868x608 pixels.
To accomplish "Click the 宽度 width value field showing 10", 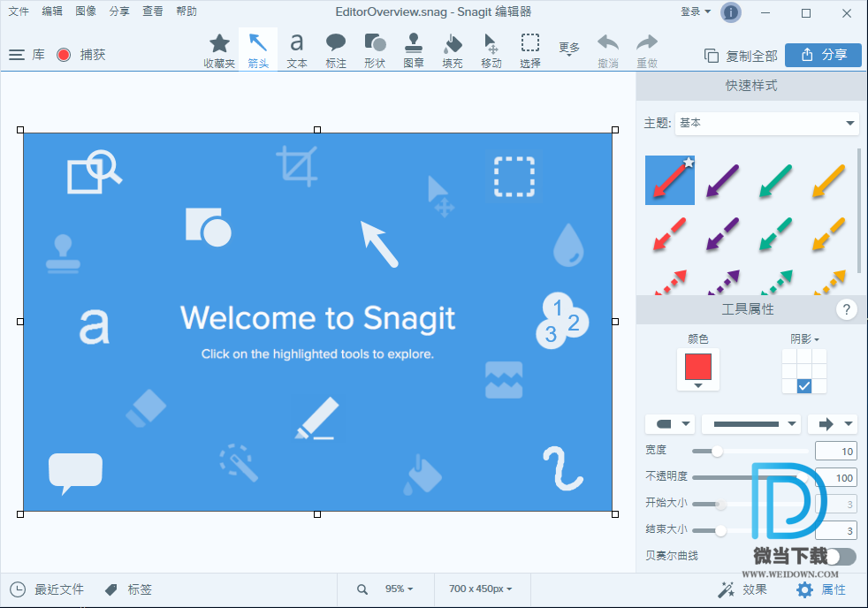I will tap(836, 452).
